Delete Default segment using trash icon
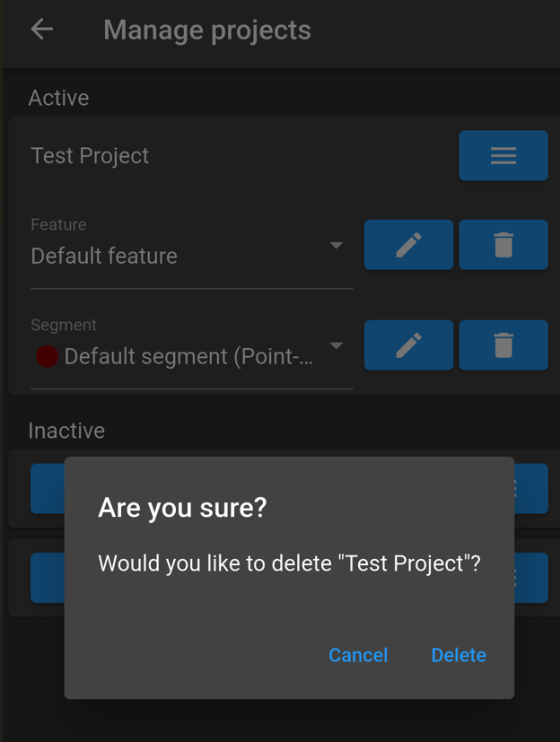 coord(503,345)
